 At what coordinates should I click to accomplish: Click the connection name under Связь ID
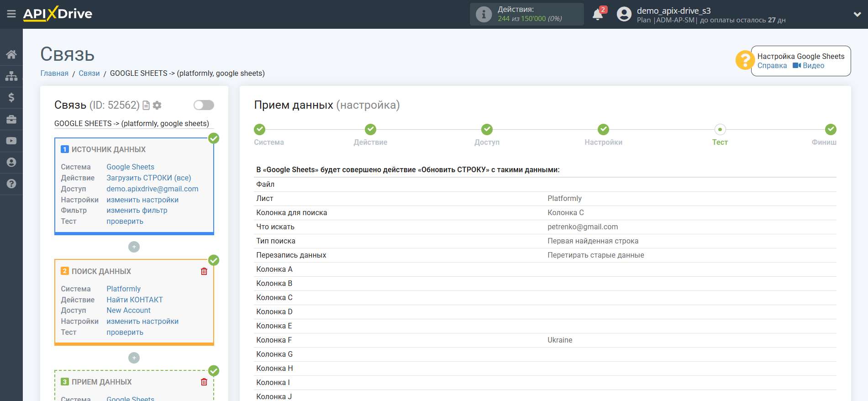point(132,123)
